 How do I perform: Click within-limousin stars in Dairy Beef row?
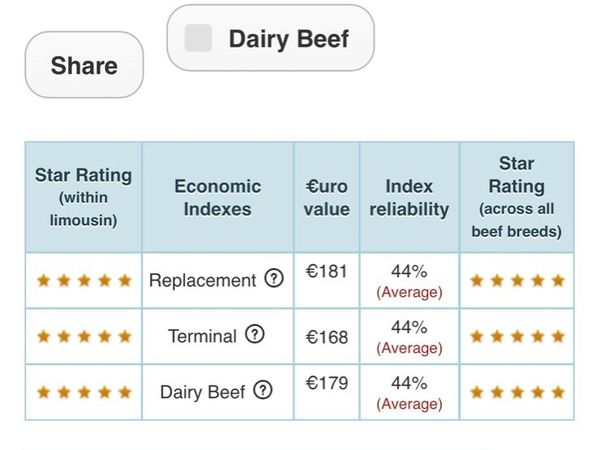coord(84,392)
